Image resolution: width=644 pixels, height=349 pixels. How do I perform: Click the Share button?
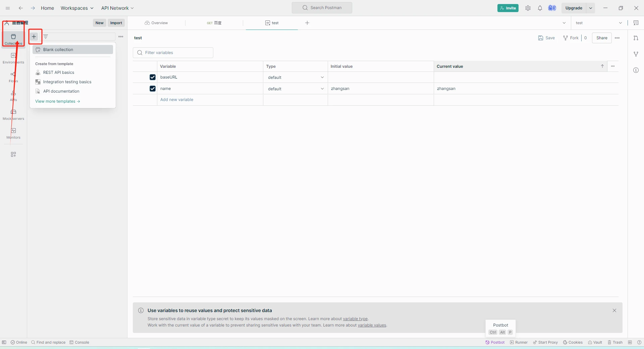click(x=602, y=38)
